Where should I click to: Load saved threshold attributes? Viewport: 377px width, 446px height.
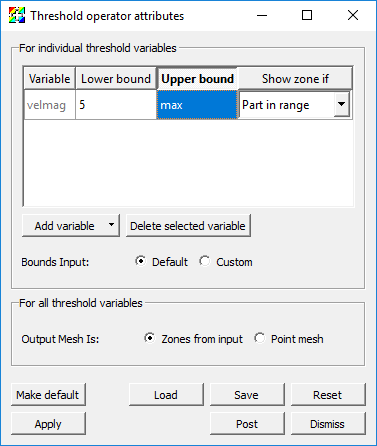[166, 395]
